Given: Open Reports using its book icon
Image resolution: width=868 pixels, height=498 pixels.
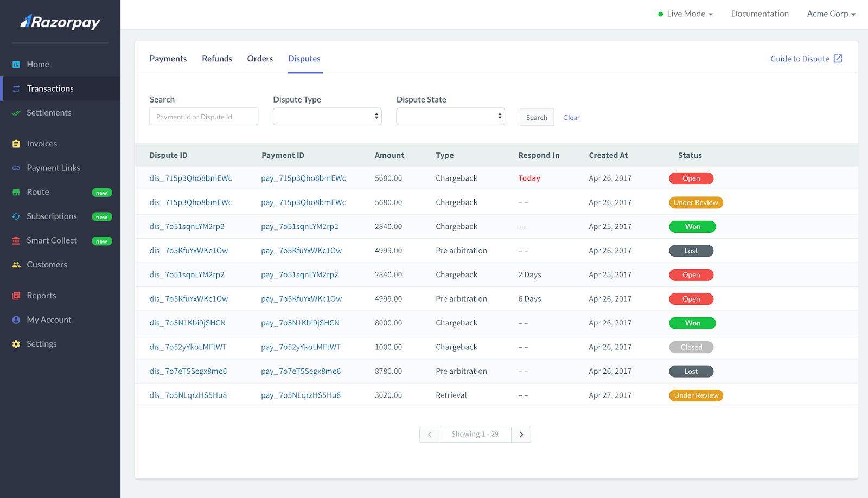Looking at the screenshot, I should coord(16,295).
